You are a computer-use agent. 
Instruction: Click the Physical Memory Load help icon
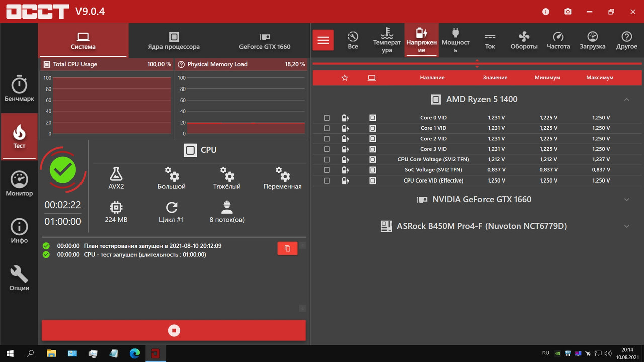point(181,64)
